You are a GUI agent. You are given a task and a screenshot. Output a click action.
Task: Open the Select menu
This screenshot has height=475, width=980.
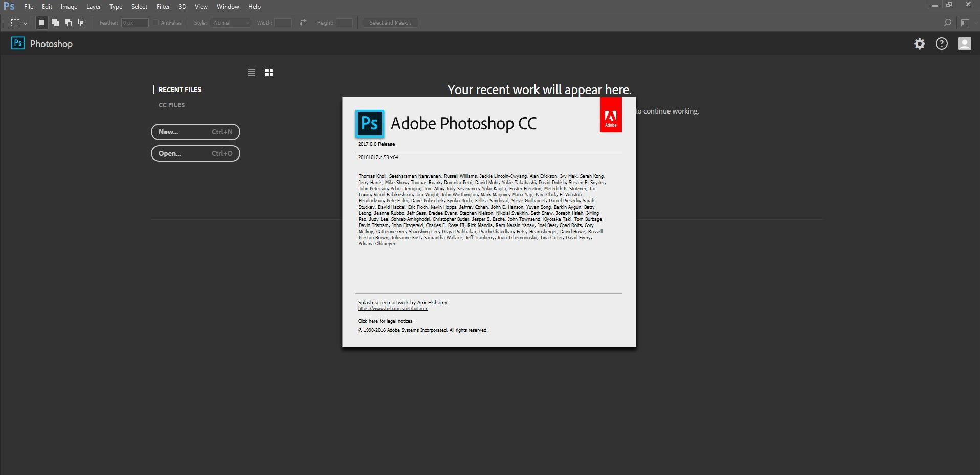139,7
